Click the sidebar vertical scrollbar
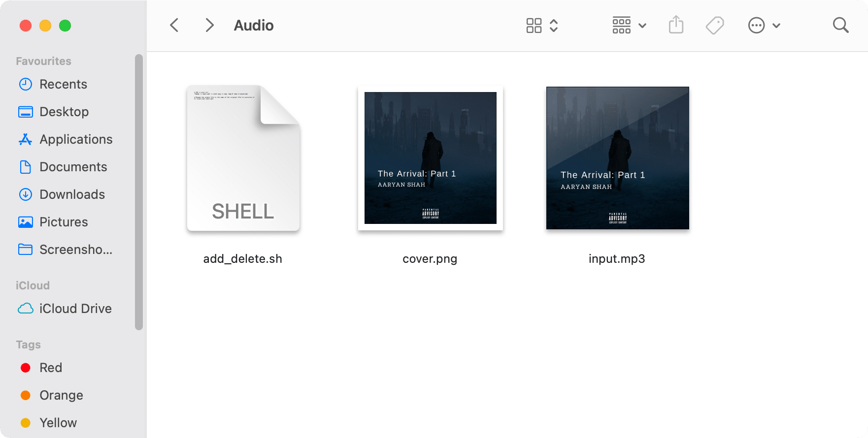The width and height of the screenshot is (868, 438). coord(139,192)
